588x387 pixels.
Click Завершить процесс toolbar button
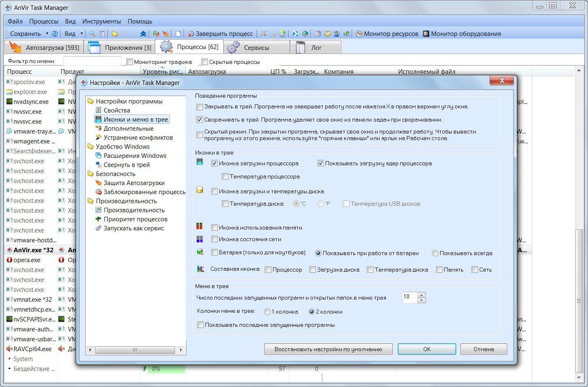click(220, 34)
